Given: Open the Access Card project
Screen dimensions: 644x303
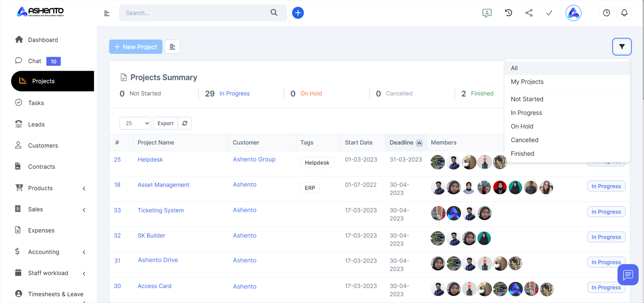Looking at the screenshot, I should click(x=154, y=286).
